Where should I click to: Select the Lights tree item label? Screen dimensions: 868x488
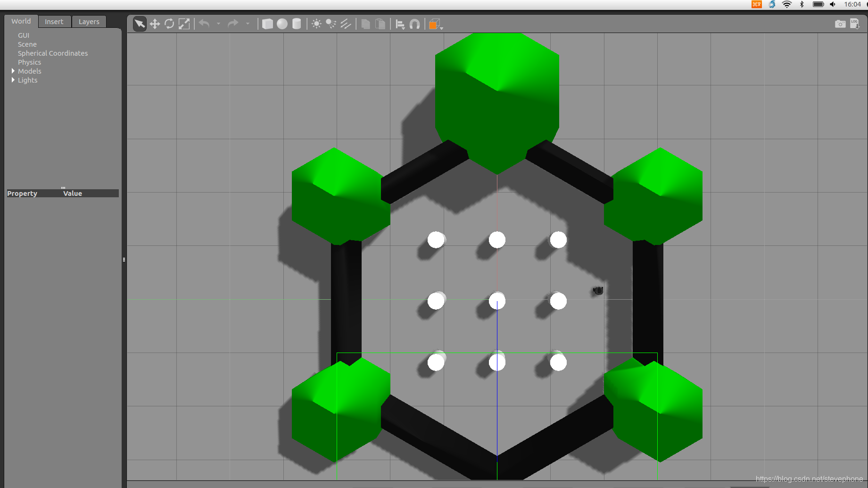point(27,80)
